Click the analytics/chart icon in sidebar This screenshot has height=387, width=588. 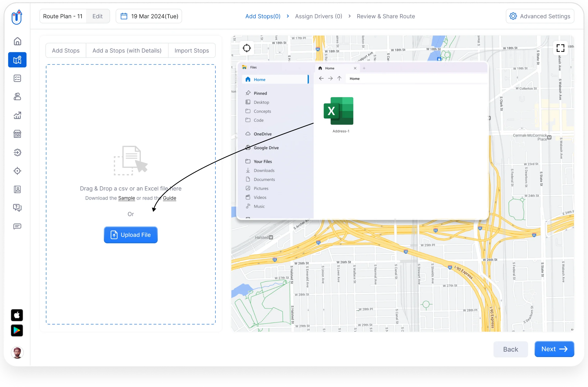tap(18, 115)
